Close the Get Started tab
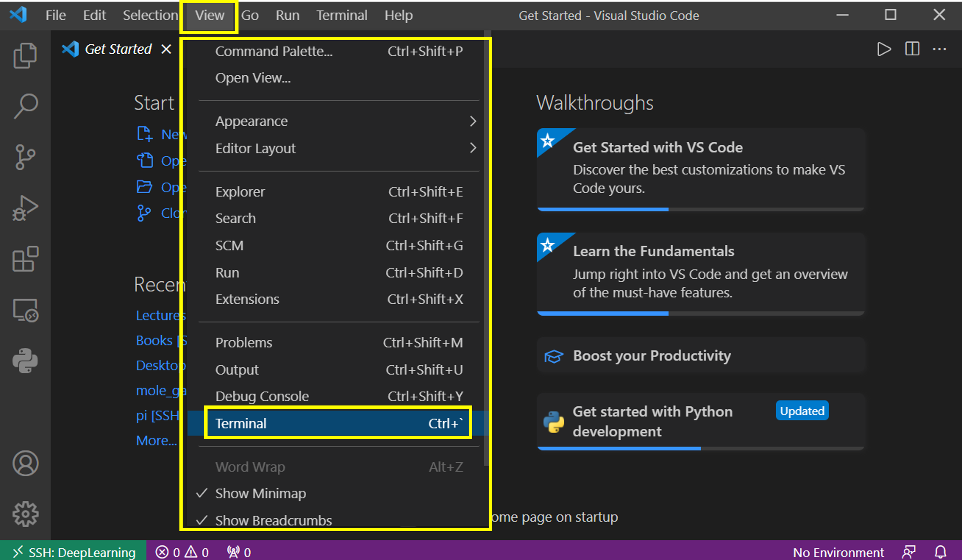This screenshot has height=560, width=962. pyautogui.click(x=166, y=49)
